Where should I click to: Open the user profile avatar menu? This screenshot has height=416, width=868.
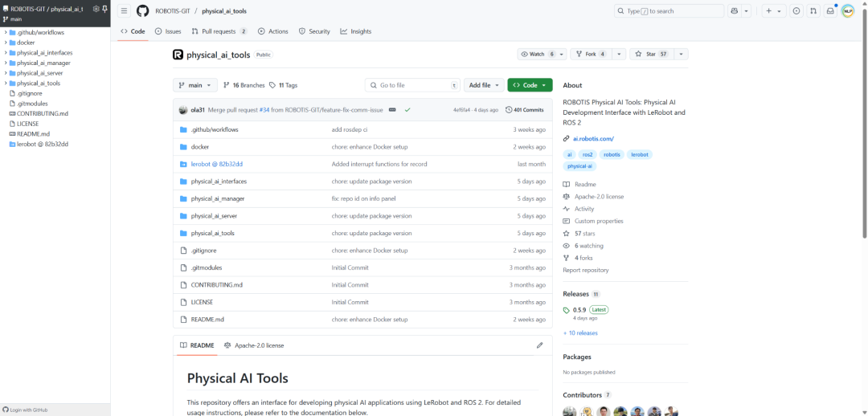[x=848, y=11]
